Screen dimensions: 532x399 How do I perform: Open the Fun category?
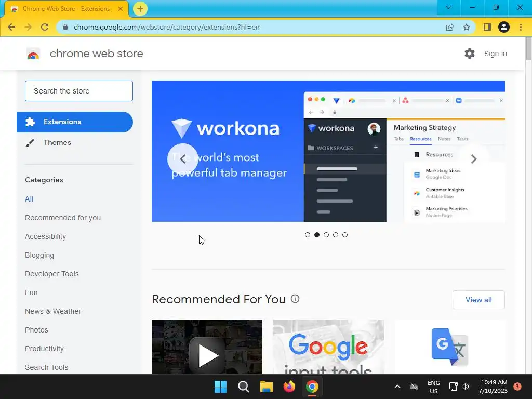pyautogui.click(x=31, y=292)
